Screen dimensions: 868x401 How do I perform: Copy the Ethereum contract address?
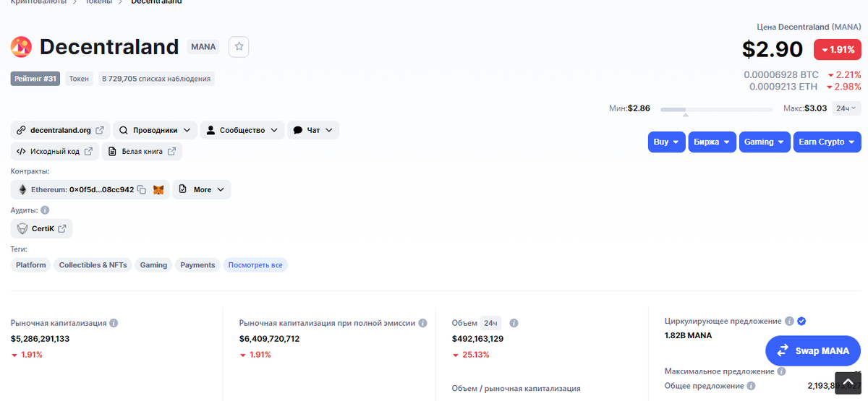(142, 189)
